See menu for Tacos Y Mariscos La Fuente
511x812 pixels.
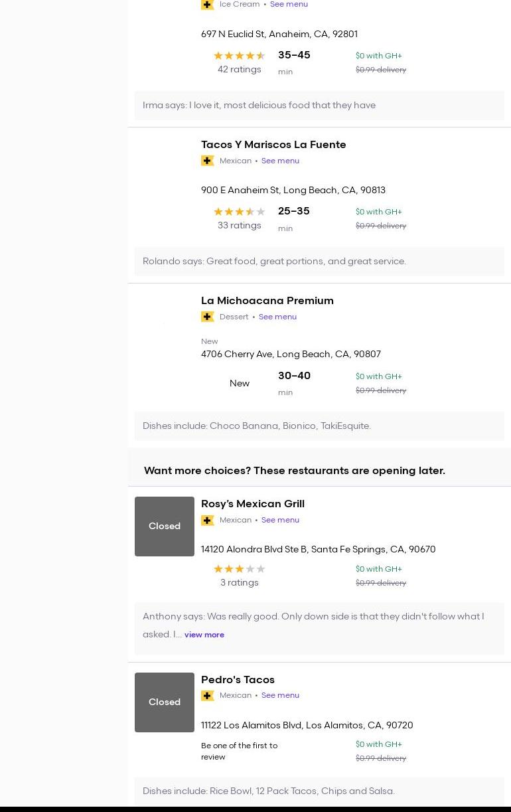click(280, 161)
